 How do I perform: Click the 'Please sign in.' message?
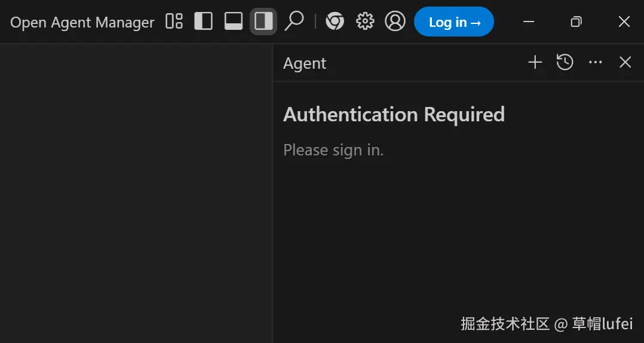[x=333, y=150]
